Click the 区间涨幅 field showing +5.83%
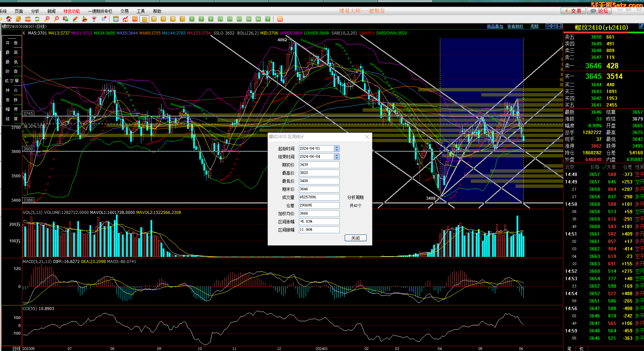This screenshot has height=351, width=644. pyautogui.click(x=319, y=222)
